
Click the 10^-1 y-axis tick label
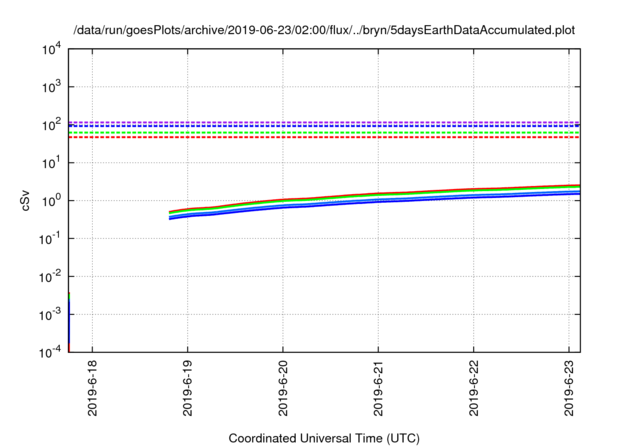50,239
